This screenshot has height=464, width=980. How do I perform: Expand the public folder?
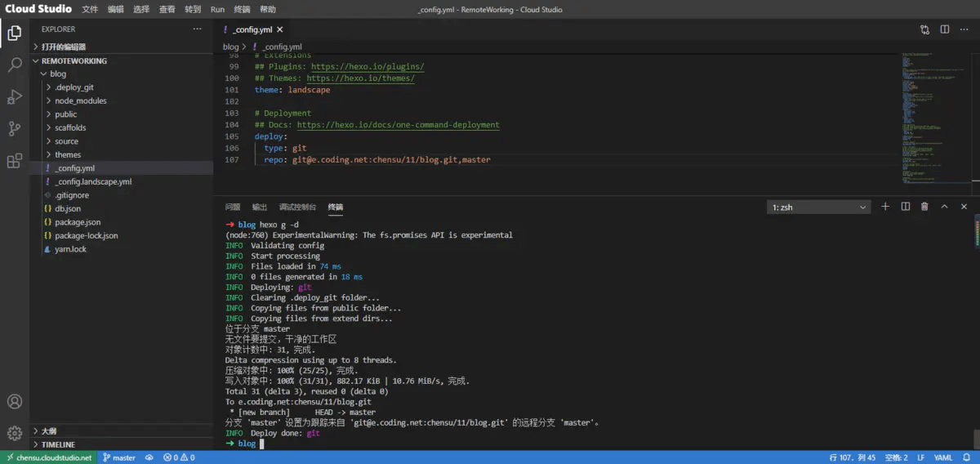click(x=122, y=114)
